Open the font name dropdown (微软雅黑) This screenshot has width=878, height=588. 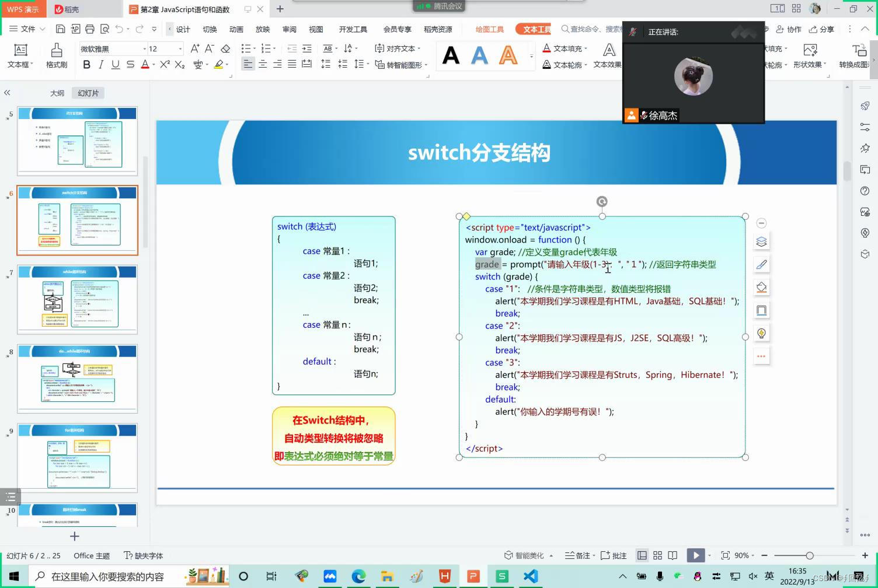point(145,48)
